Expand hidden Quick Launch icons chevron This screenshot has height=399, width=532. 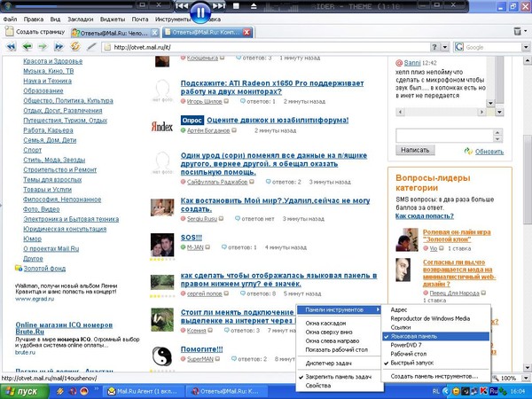(96, 389)
